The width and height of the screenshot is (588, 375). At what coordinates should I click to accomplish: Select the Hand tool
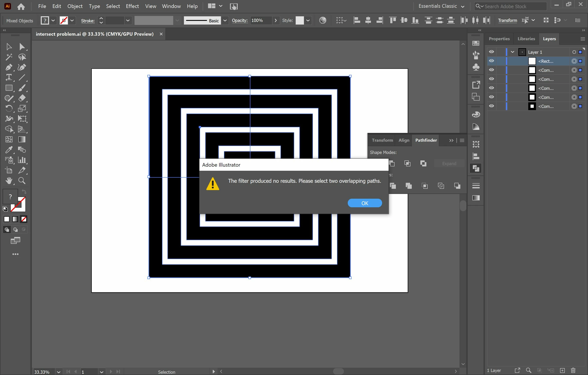tap(9, 181)
